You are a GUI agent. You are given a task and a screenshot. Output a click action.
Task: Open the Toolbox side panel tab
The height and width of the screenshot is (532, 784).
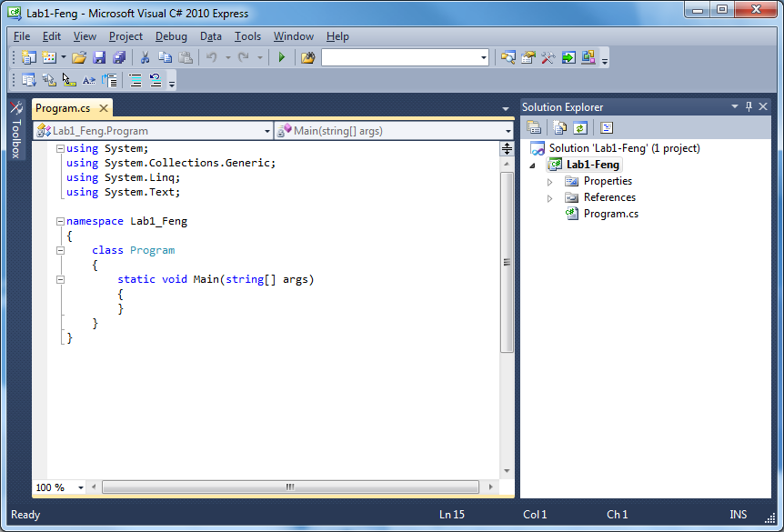click(x=16, y=130)
